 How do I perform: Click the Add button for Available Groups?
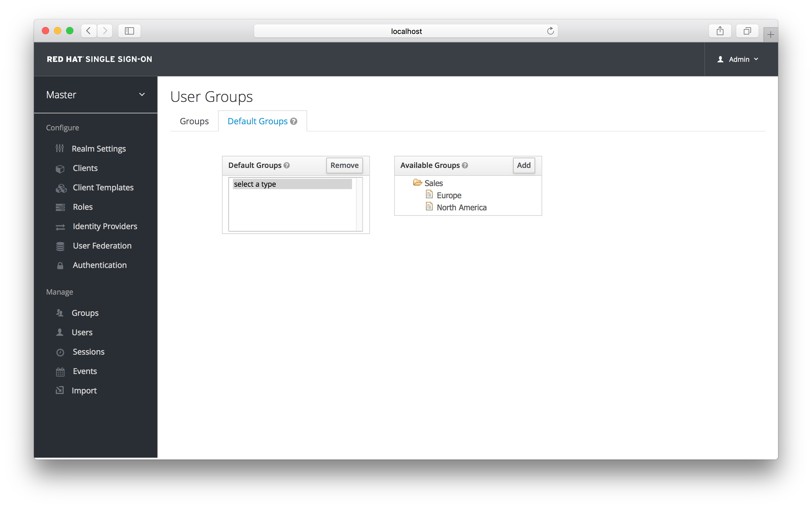523,165
